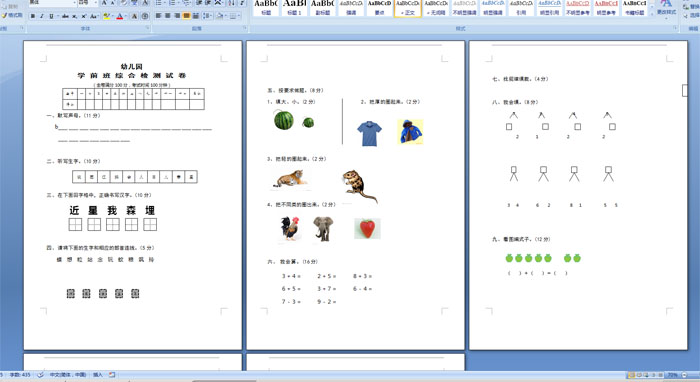The image size is (700, 382).
Task: Center the paragraph text
Action: pos(167,16)
